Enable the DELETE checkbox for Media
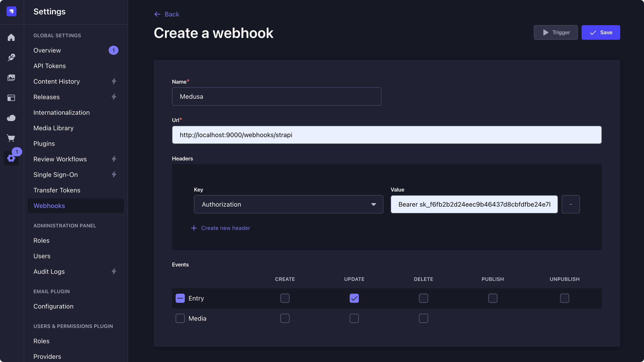The image size is (644, 362). coord(423,318)
